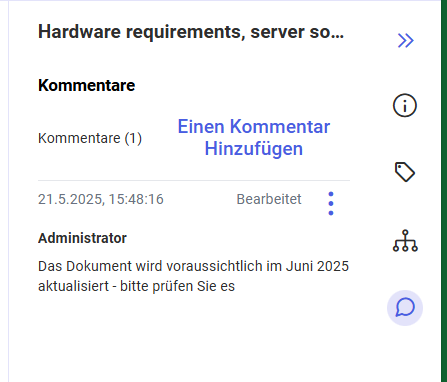This screenshot has width=447, height=382.
Task: Click the comment text about Juni 2025
Action: [193, 276]
